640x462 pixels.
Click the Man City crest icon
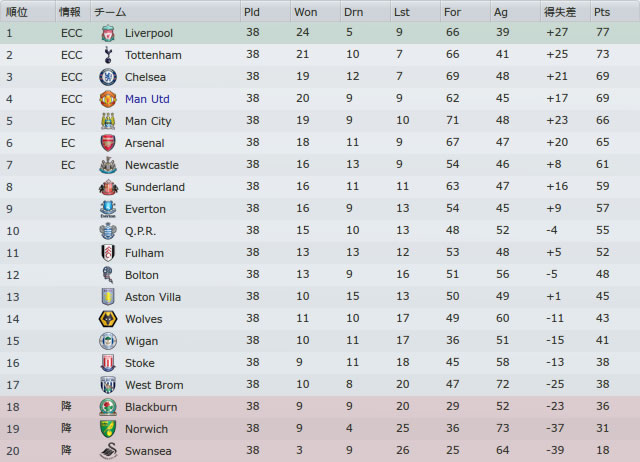(x=108, y=121)
